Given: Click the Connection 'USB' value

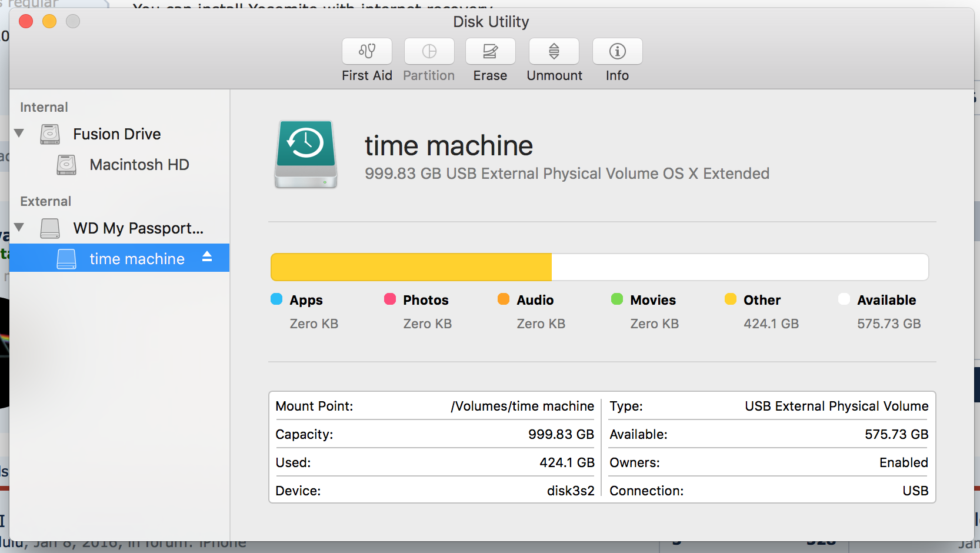Looking at the screenshot, I should click(915, 491).
